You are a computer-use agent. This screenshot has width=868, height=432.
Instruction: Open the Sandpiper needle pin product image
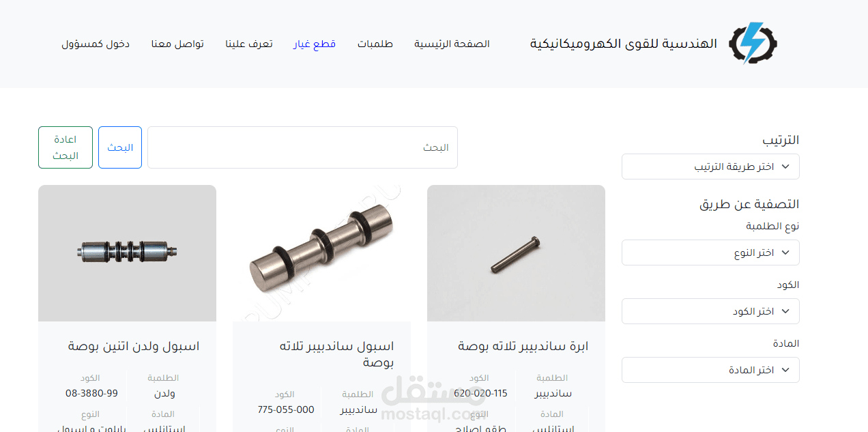[x=516, y=253]
